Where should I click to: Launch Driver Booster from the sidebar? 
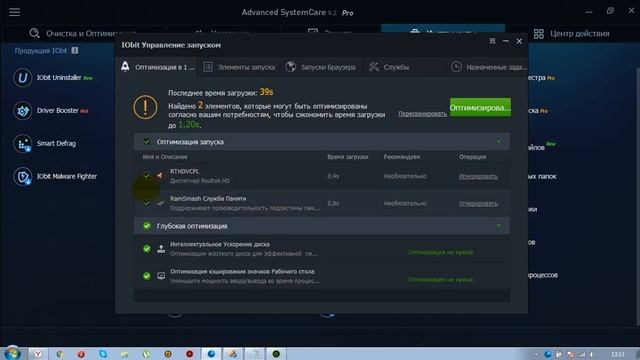click(x=51, y=111)
